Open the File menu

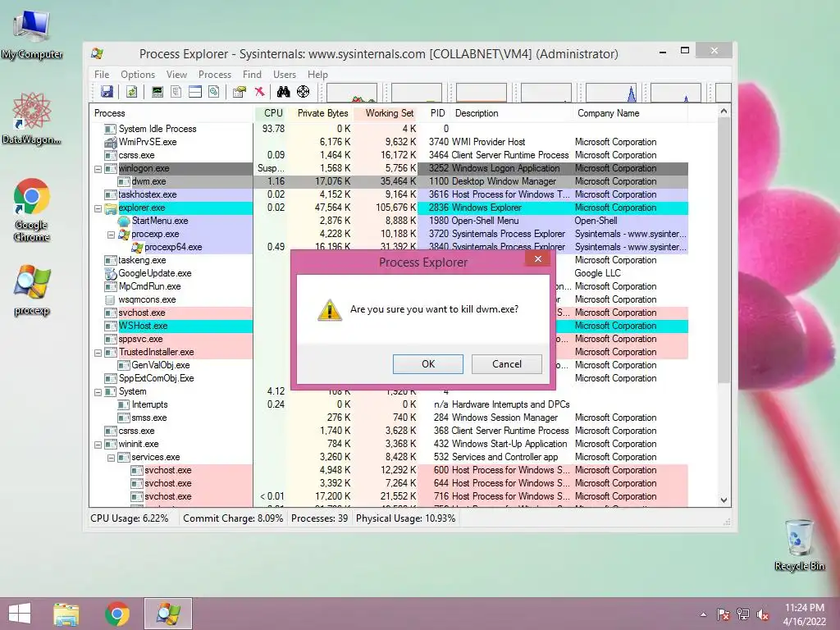coord(102,75)
